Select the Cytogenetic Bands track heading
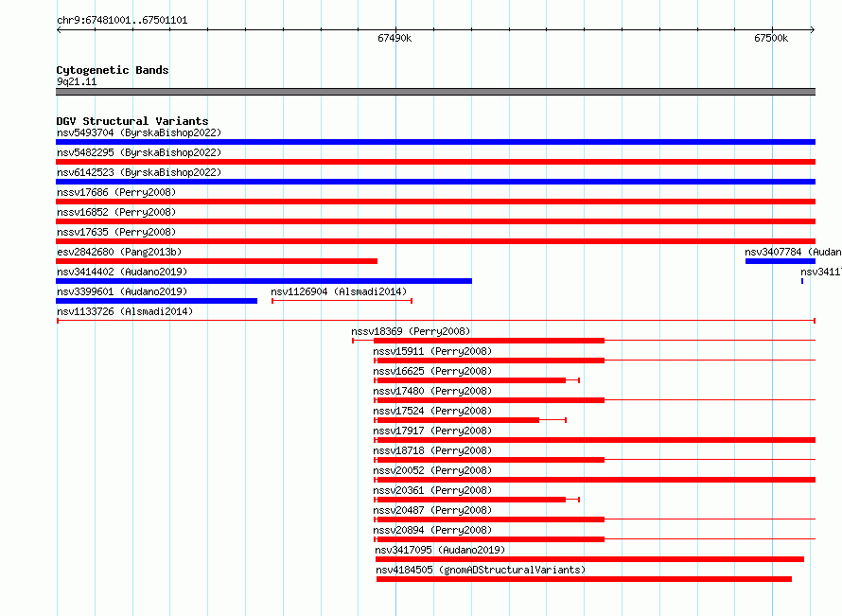 point(113,70)
